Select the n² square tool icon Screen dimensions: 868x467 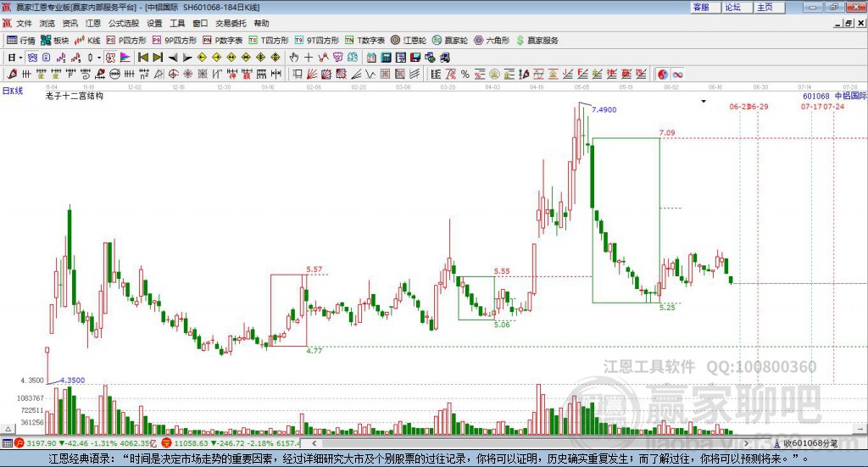point(144,74)
